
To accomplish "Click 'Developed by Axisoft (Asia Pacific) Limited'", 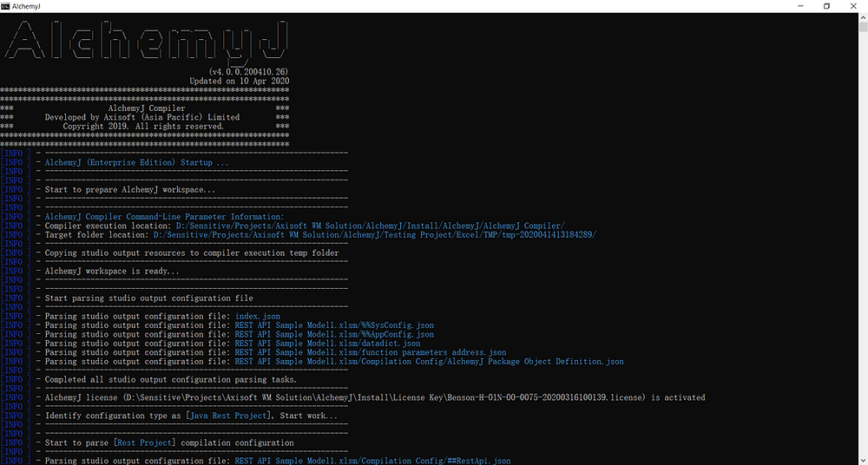I will [x=142, y=117].
